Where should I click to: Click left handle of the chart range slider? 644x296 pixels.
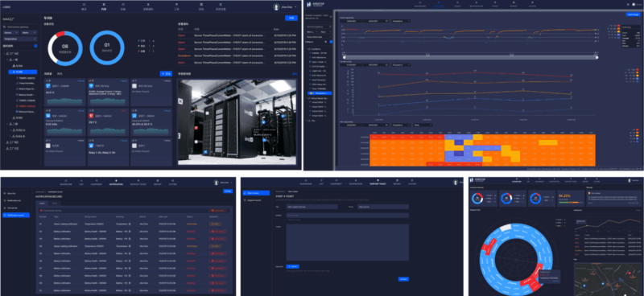tap(345, 57)
